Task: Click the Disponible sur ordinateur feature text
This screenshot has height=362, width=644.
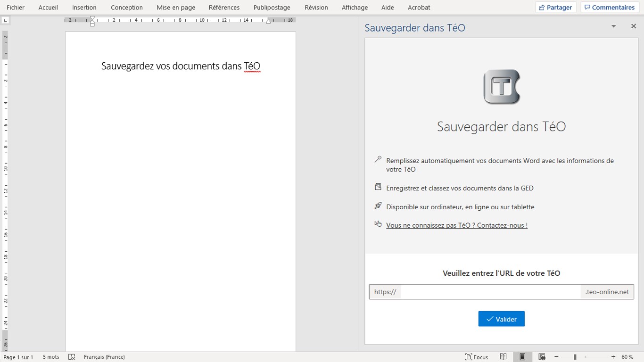Action: 460,207
